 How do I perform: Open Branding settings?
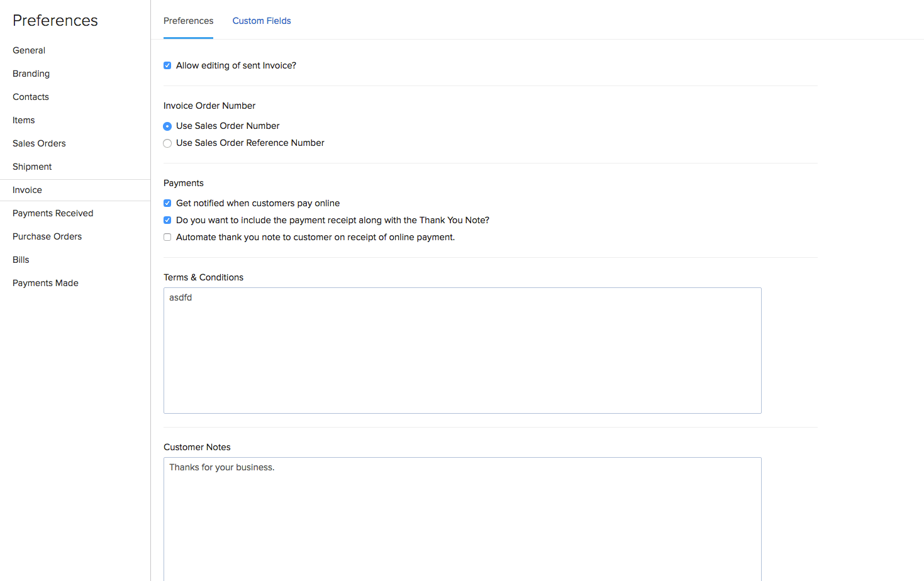[31, 74]
